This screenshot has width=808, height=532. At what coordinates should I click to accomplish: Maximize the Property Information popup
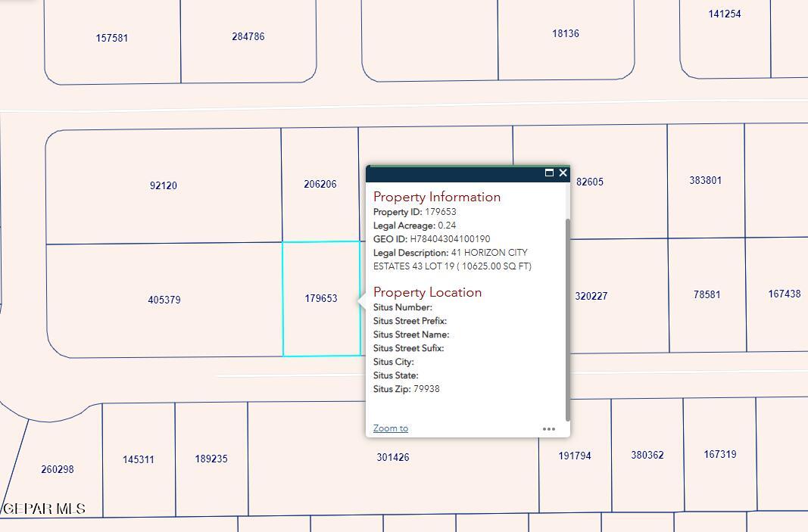point(549,173)
